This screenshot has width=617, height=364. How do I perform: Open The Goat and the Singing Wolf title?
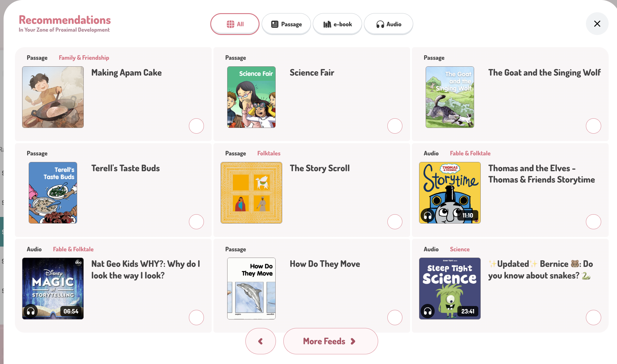(x=544, y=73)
